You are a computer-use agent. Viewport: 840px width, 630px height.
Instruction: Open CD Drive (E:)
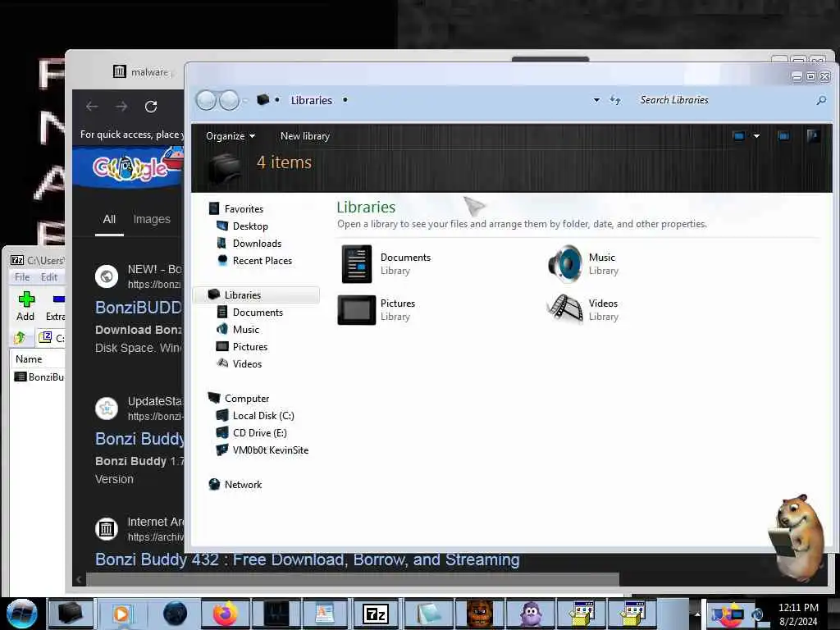[259, 433]
